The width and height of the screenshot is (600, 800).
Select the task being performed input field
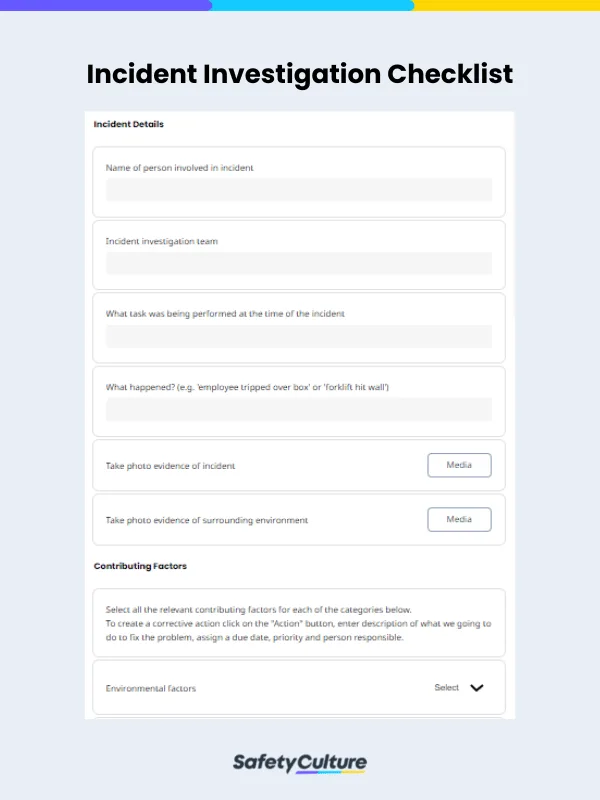point(299,337)
